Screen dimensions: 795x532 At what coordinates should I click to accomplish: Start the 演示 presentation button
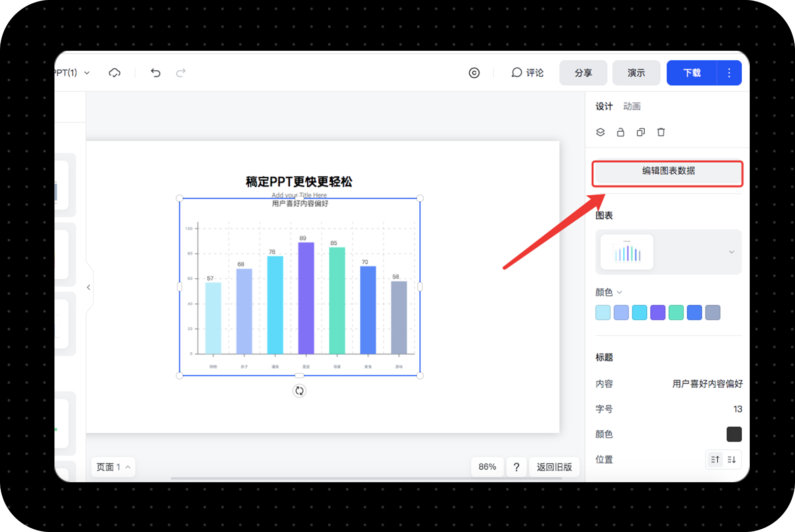tap(636, 73)
